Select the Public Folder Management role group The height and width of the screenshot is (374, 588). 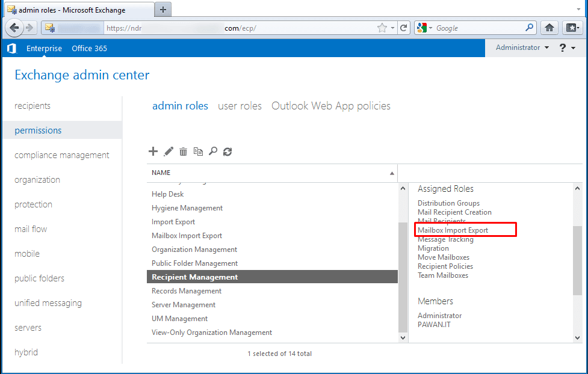coord(272,263)
